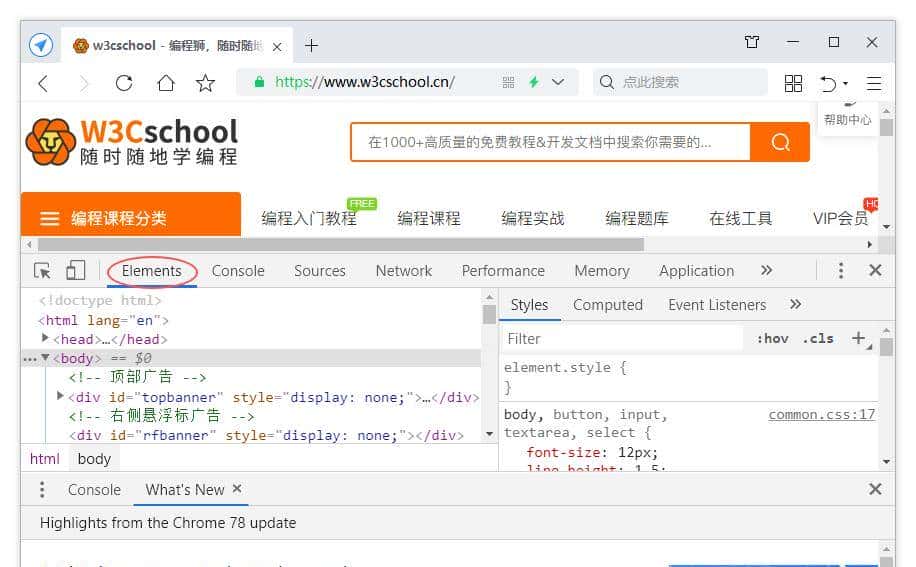Go to home page icon

click(x=166, y=83)
